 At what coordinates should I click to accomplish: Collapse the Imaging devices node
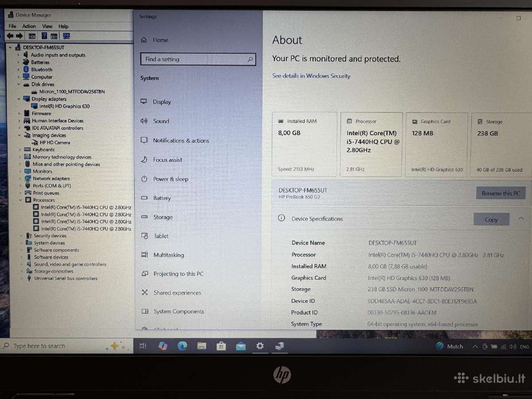click(x=20, y=135)
